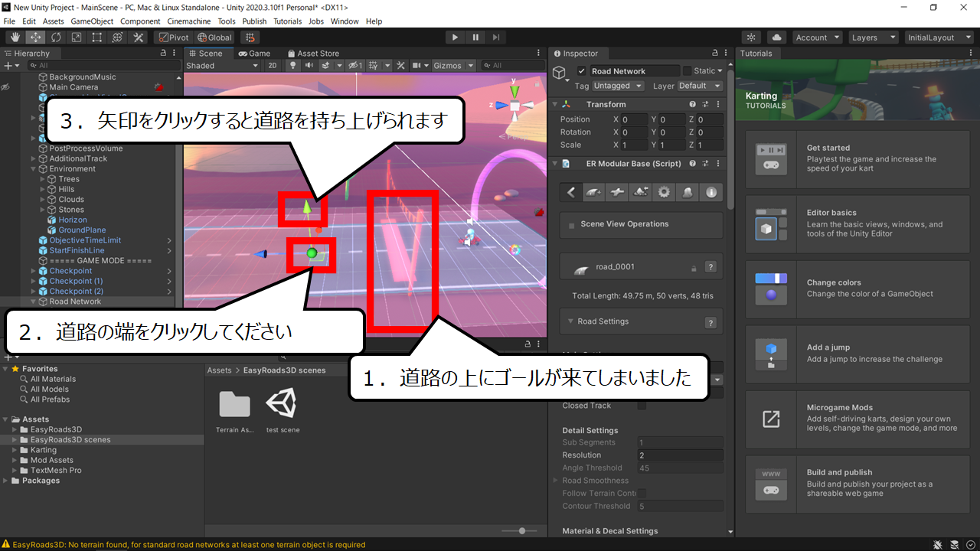Viewport: 980px width, 551px height.
Task: Toggle Road Network active checkbox
Action: tap(582, 71)
